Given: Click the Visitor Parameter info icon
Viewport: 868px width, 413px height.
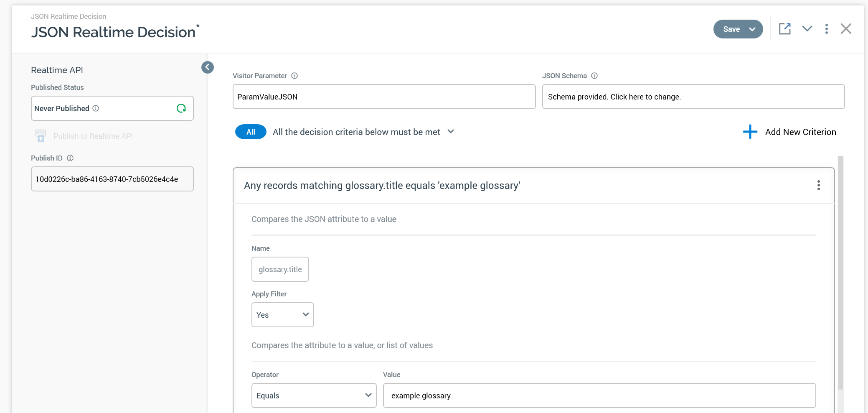Looking at the screenshot, I should coord(294,76).
